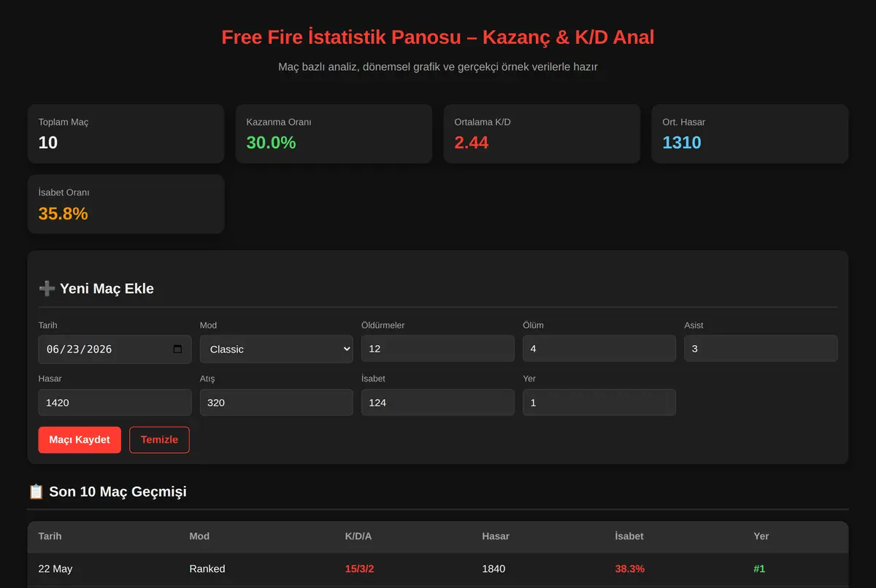
Task: Click the Ort. Hasar value 1310
Action: (x=682, y=143)
